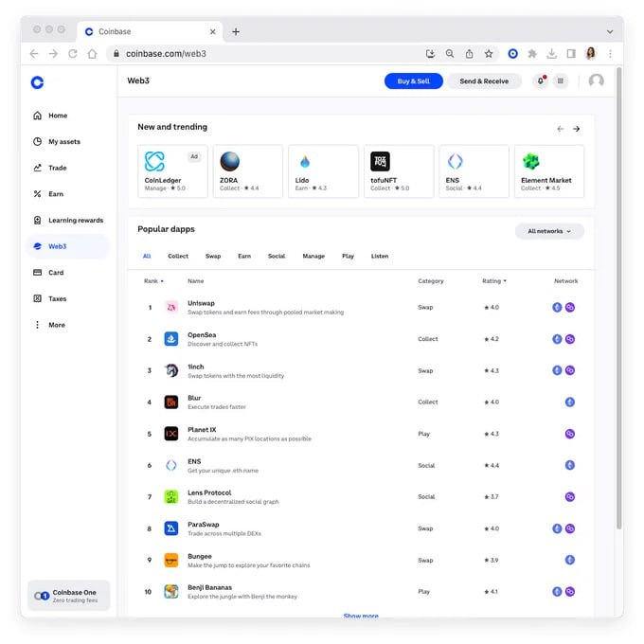Click the OpenSea dapp icon

(x=171, y=339)
